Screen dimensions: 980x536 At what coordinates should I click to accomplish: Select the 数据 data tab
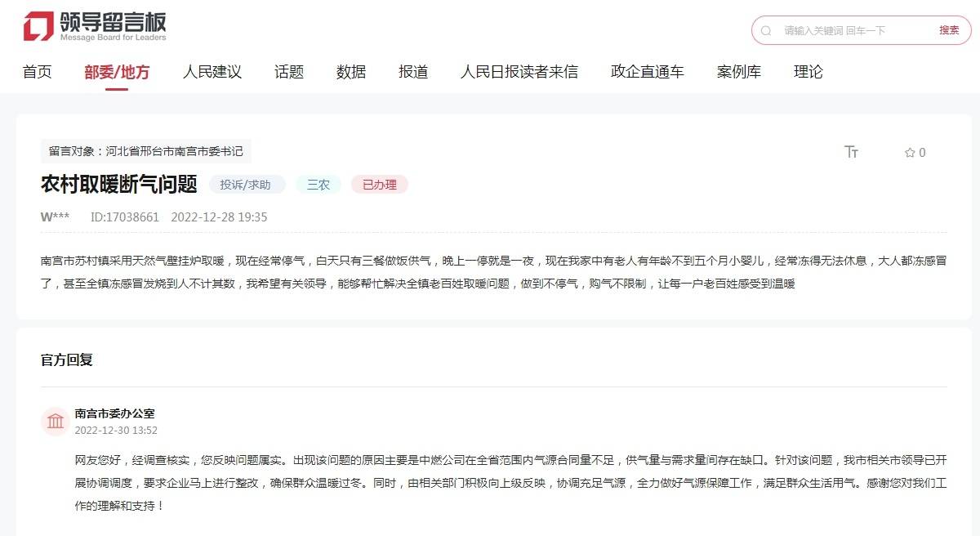pos(351,72)
